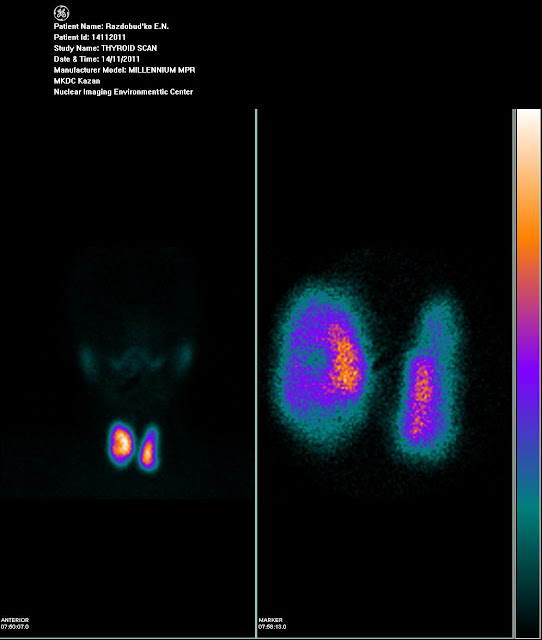Screen dimensions: 542x640
Task: Click the Study Name THYROID SCAN text
Action: [105, 48]
